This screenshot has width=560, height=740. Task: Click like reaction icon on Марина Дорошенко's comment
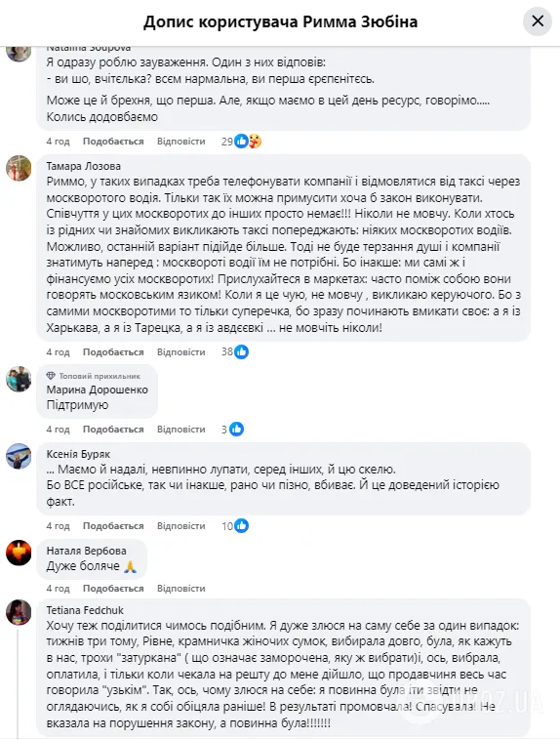click(236, 430)
